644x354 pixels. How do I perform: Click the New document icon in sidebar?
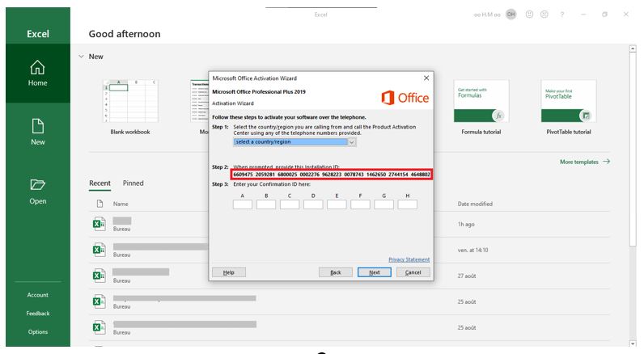coord(38,126)
